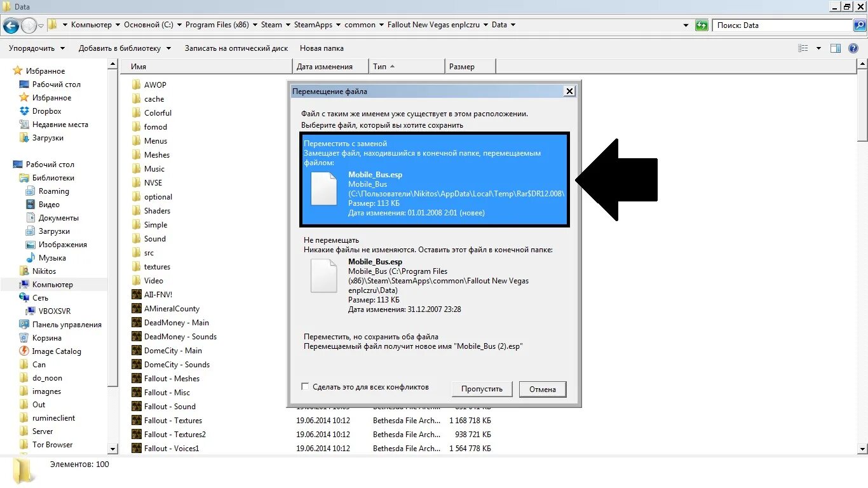Screen dimensions: 868x488
Task: Check Сделать это для всех конфликтов
Action: click(x=305, y=386)
